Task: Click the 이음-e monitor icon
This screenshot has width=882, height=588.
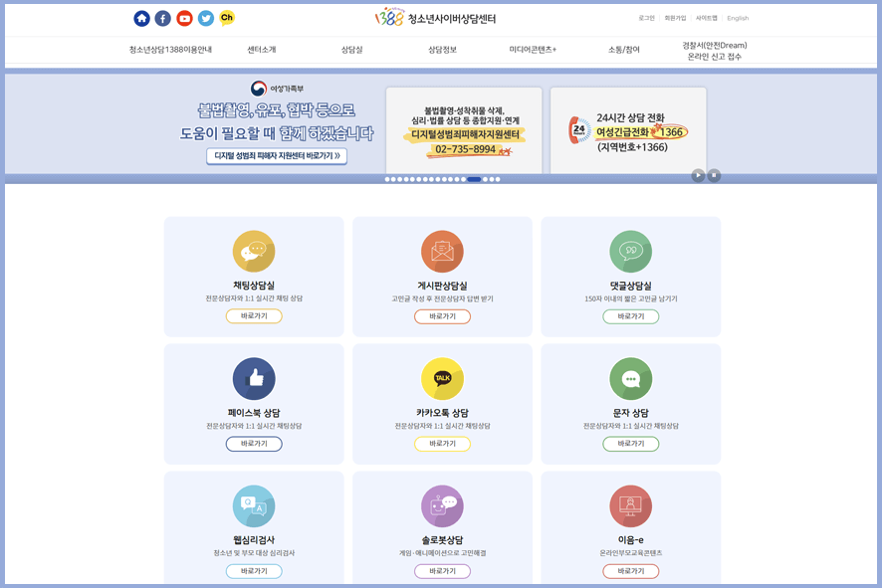Action: [630, 506]
